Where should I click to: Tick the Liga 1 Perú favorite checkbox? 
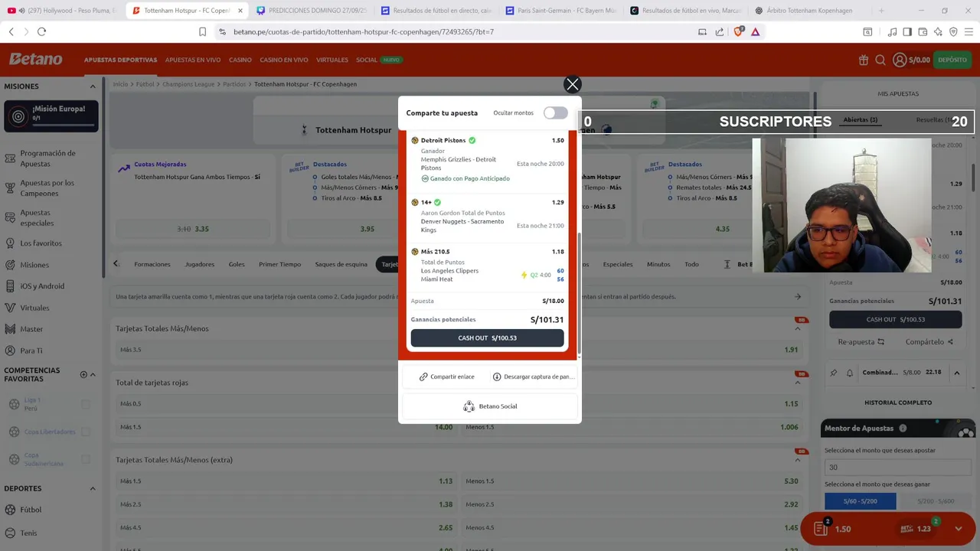point(86,404)
